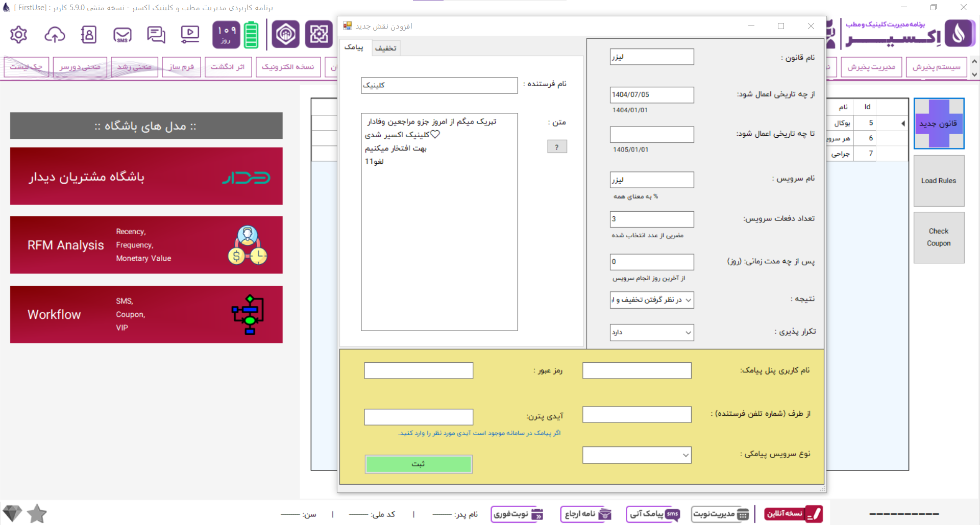Open the cloud upload icon
This screenshot has height=525, width=980.
coord(55,35)
